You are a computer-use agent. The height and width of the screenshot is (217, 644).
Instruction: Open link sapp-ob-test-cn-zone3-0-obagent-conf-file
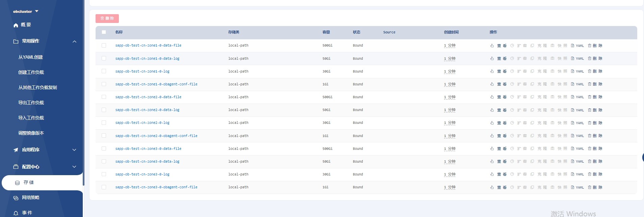[156, 187]
